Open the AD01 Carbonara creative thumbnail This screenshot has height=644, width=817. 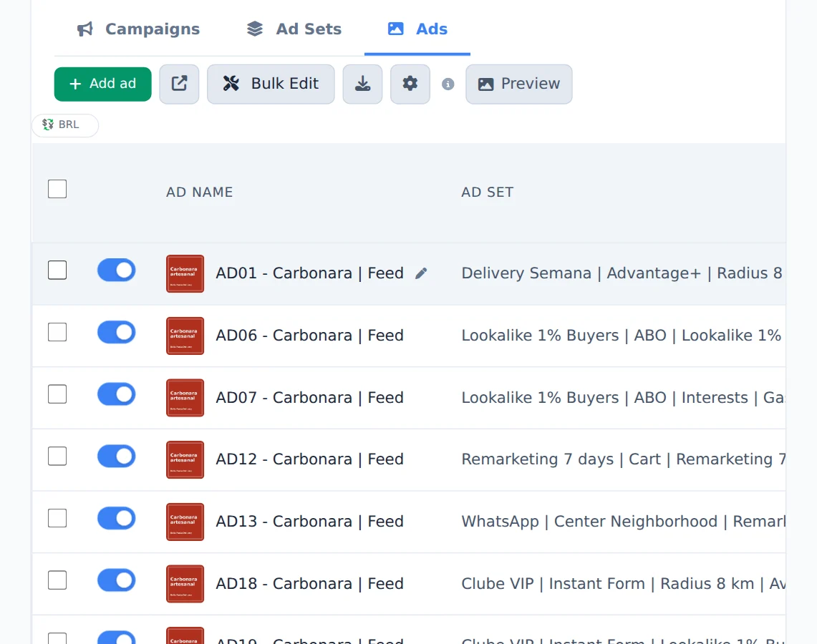[185, 274]
